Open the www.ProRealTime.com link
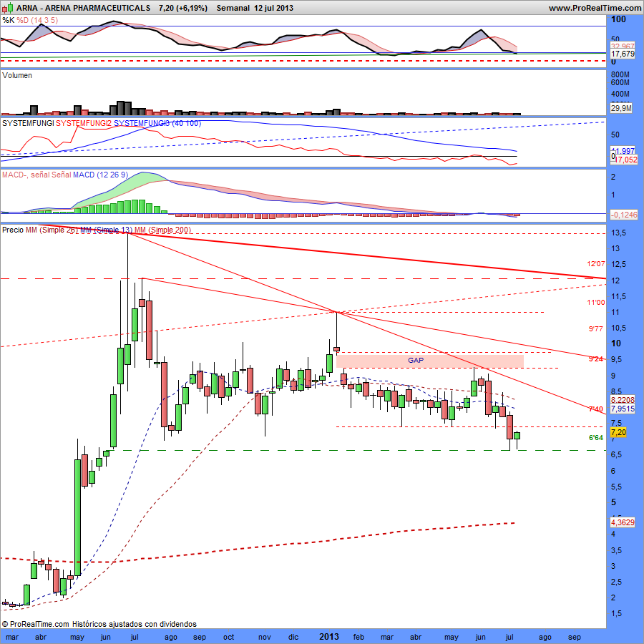Image resolution: width=644 pixels, height=644 pixels. [x=595, y=8]
